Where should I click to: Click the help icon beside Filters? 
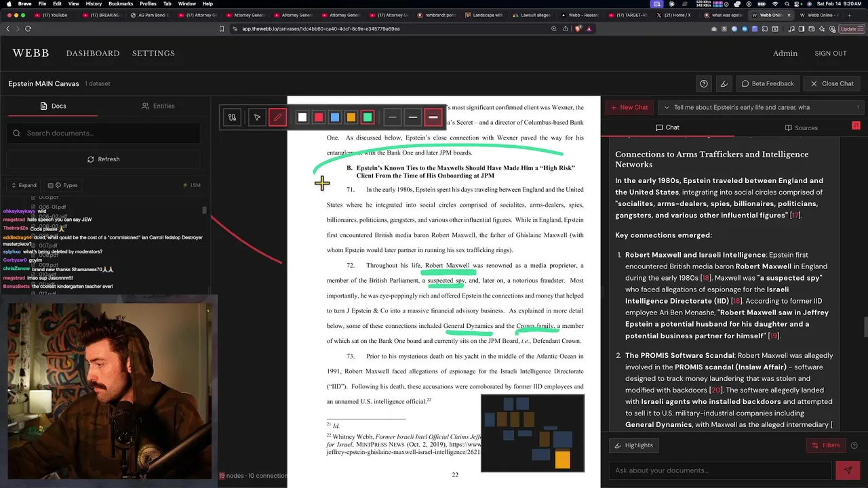854,445
